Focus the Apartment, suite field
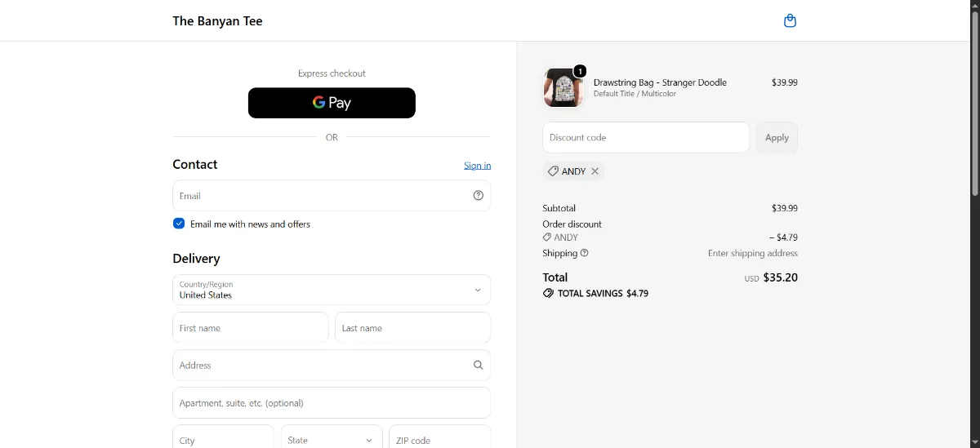980x448 pixels. point(332,403)
